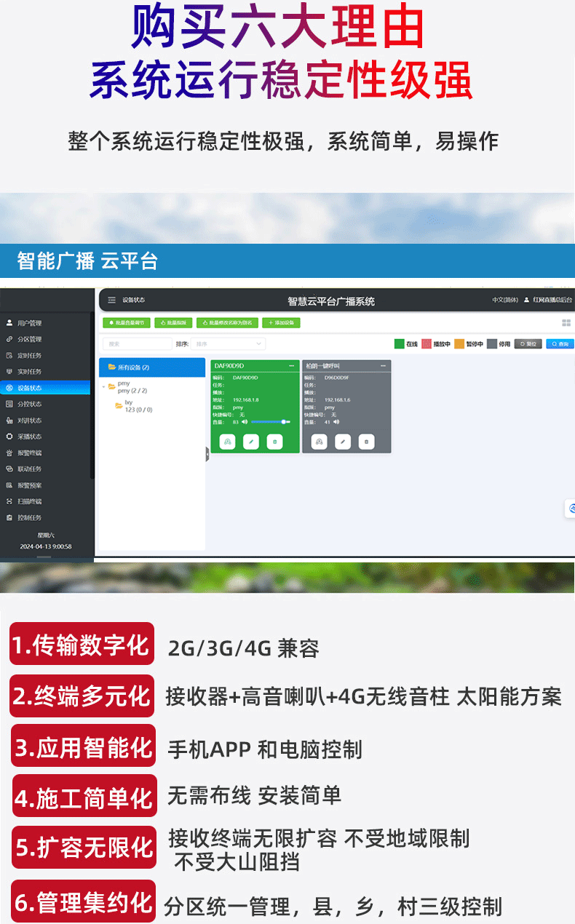The height and width of the screenshot is (924, 575).
Task: Collapse the pmy tree node arrow
Action: pyautogui.click(x=103, y=386)
